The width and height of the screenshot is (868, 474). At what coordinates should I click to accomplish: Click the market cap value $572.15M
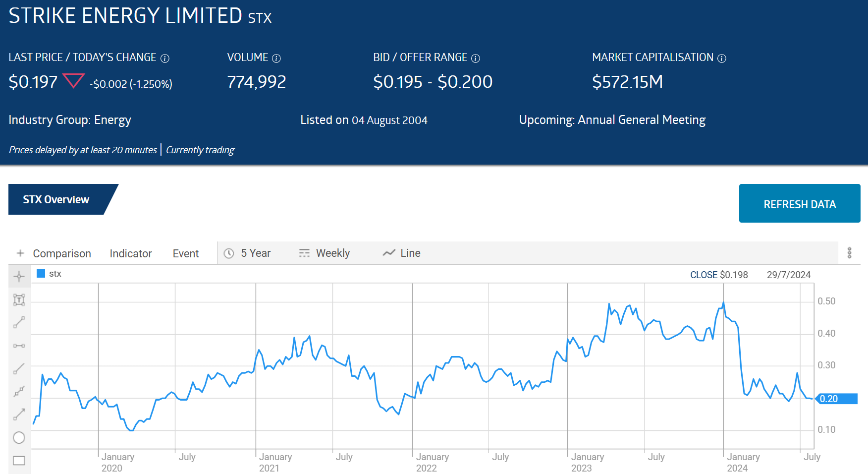click(x=628, y=82)
